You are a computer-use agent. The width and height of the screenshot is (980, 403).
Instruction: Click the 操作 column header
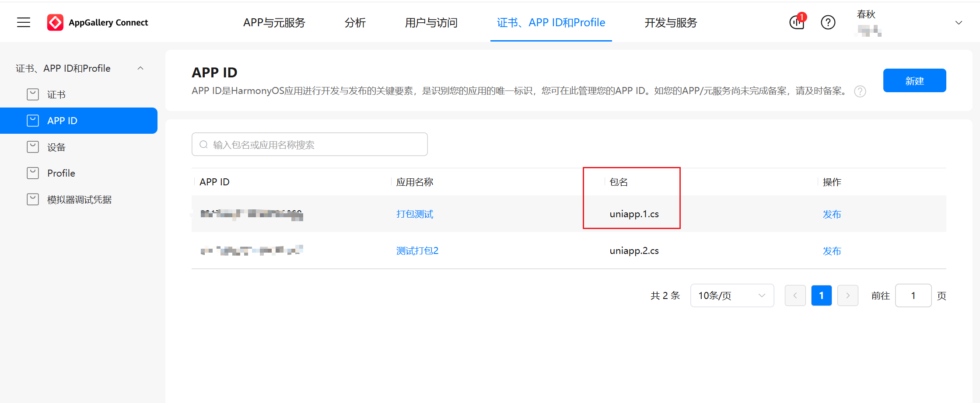click(x=832, y=182)
